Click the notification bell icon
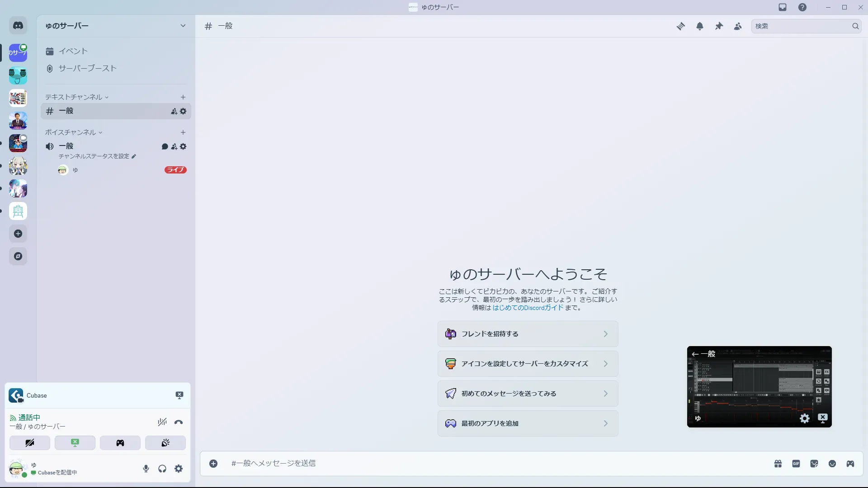 [700, 26]
